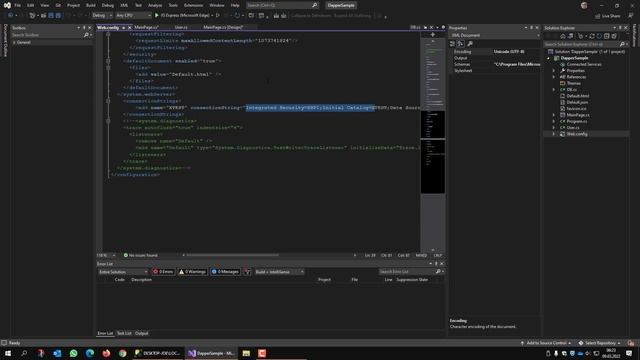Toggle the 0 Errors filter button
640x360 pixels.
pyautogui.click(x=163, y=272)
